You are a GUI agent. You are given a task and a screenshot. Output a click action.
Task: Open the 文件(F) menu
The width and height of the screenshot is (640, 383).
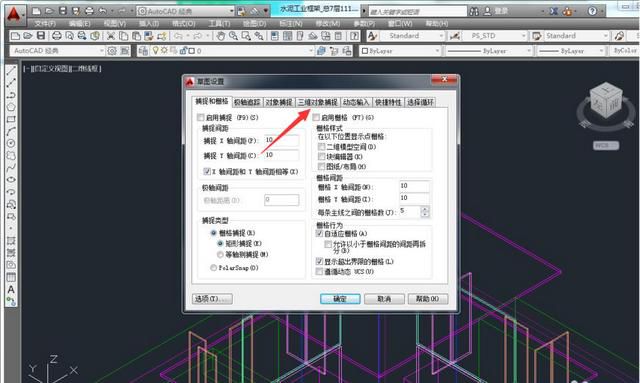(45, 24)
